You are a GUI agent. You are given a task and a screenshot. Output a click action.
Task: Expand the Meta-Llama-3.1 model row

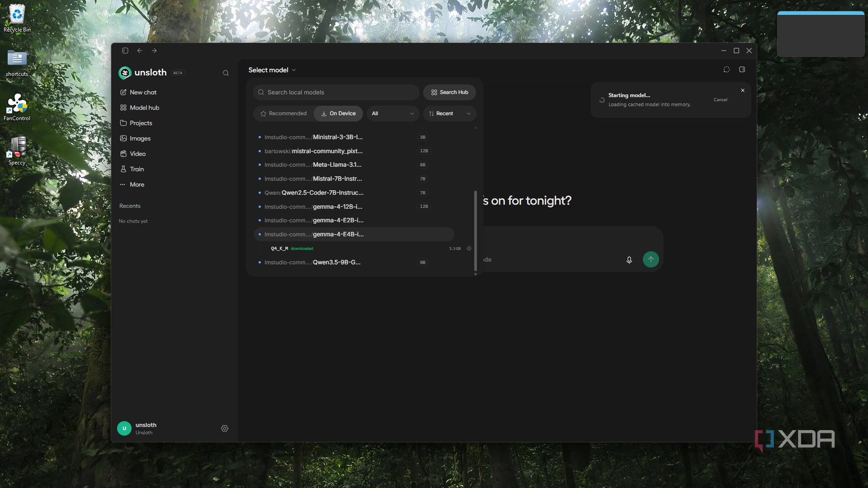[354, 165]
